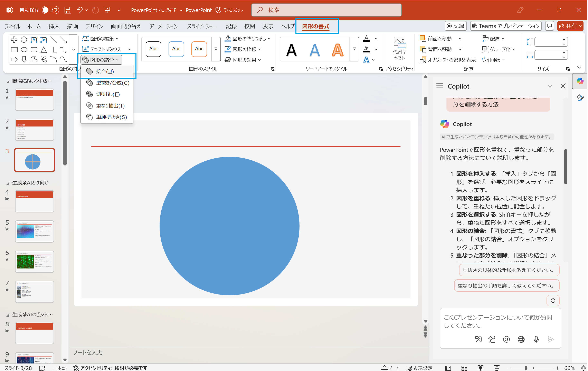Image resolution: width=588 pixels, height=371 pixels.
Task: Open 図形の効果 effects dropdown
Action: [243, 60]
